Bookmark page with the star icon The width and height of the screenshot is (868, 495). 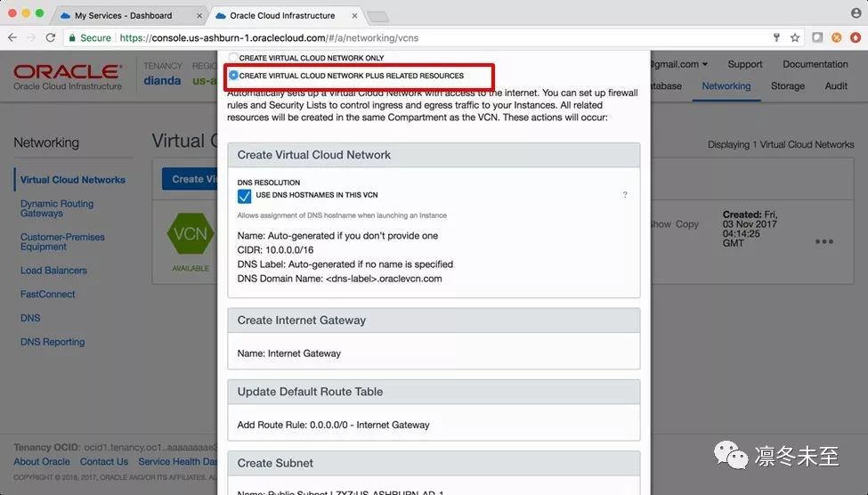[x=795, y=37]
